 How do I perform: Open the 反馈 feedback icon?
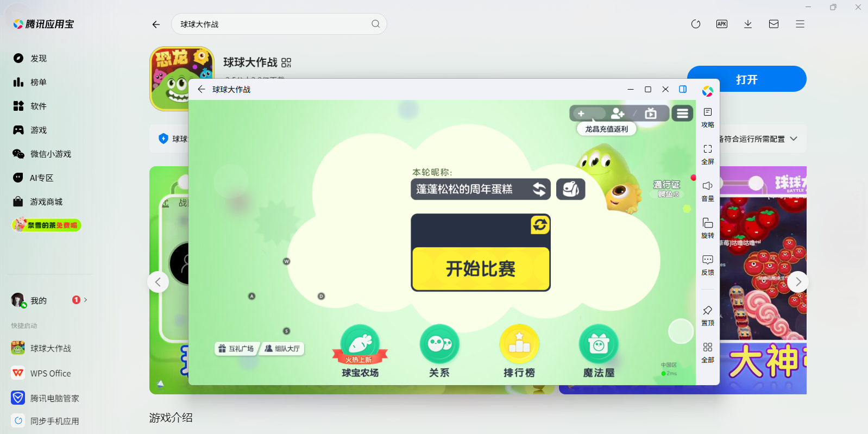pos(707,260)
